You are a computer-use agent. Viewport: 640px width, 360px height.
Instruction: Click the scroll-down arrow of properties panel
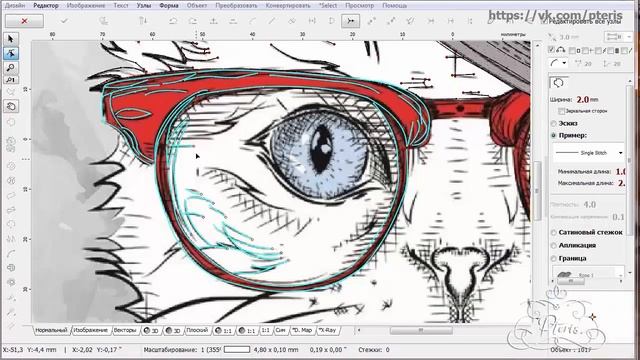pyautogui.click(x=630, y=273)
